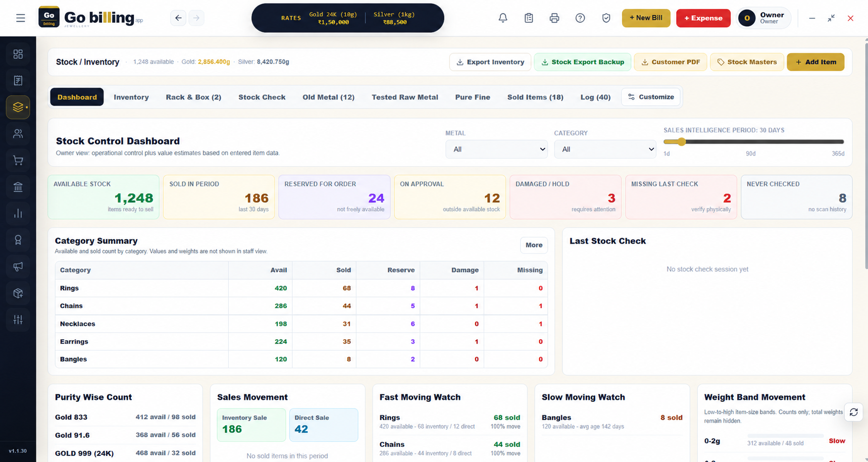Screen dimensions: 868x462
Task: Open the Owner account menu
Action: coord(763,18)
